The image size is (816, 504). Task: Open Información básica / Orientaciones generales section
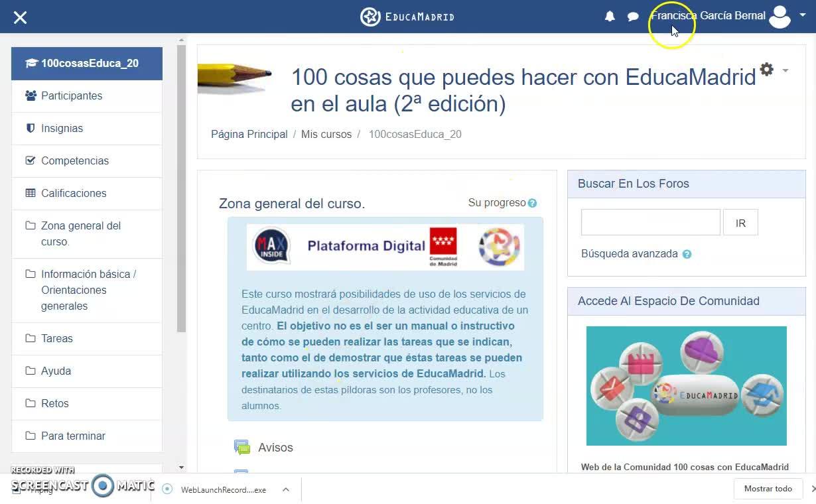[87, 290]
